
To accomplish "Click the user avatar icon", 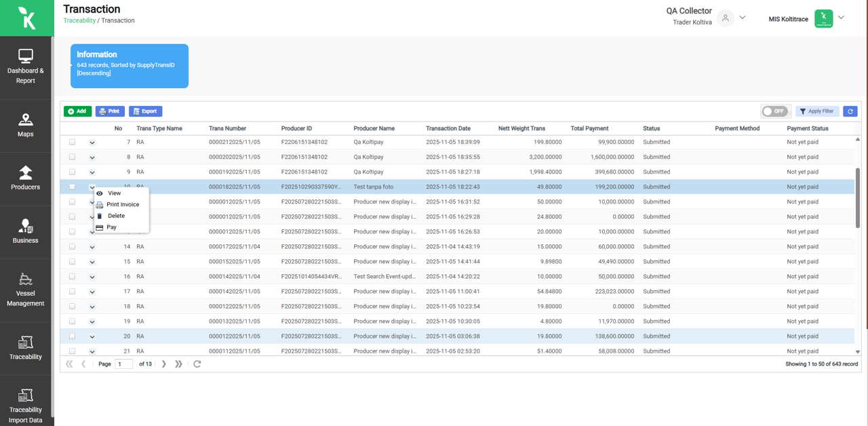I will tap(726, 18).
